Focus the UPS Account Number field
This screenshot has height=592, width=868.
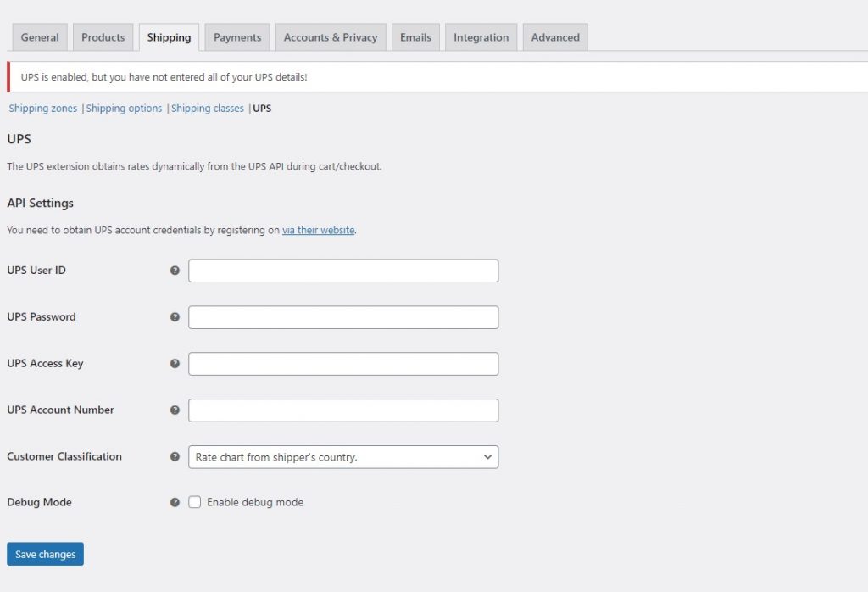point(343,410)
